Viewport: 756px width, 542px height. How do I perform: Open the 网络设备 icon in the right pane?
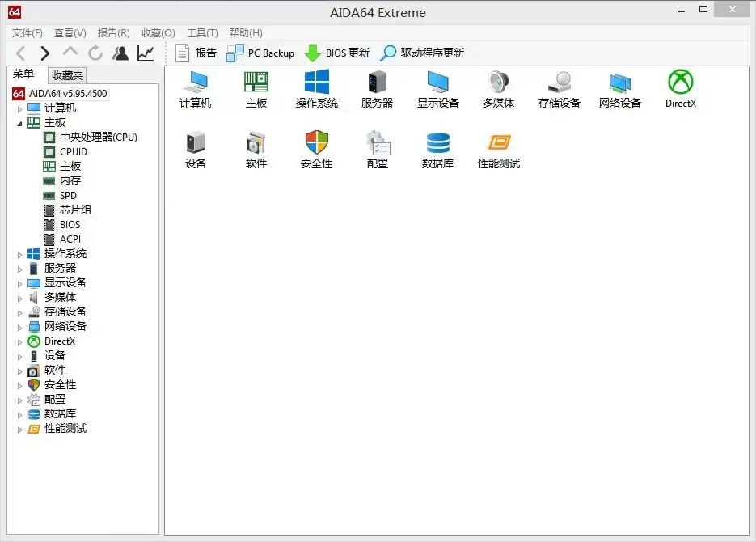(620, 89)
